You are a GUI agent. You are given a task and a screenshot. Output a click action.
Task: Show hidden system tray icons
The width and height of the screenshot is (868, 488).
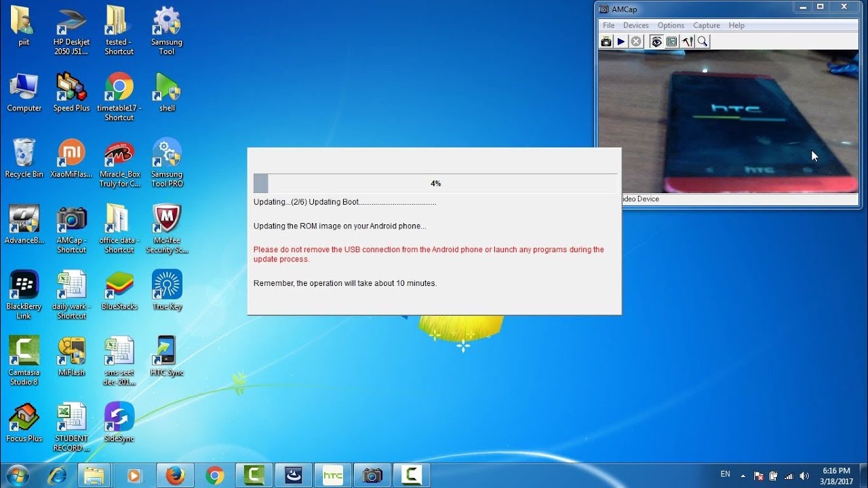coord(743,476)
